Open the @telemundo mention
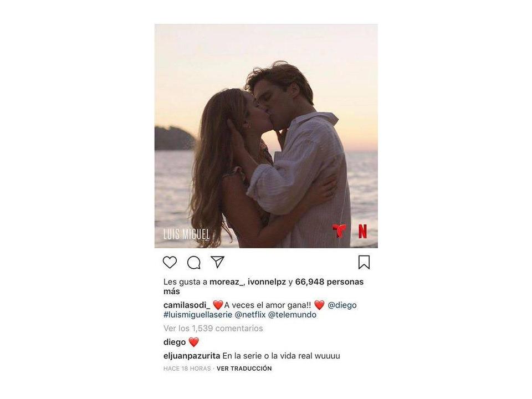 (x=292, y=315)
